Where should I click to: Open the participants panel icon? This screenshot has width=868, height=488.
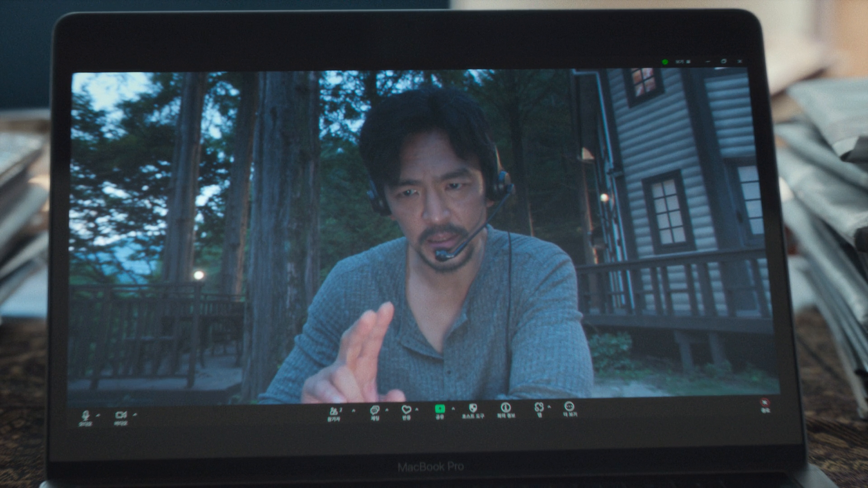(334, 411)
